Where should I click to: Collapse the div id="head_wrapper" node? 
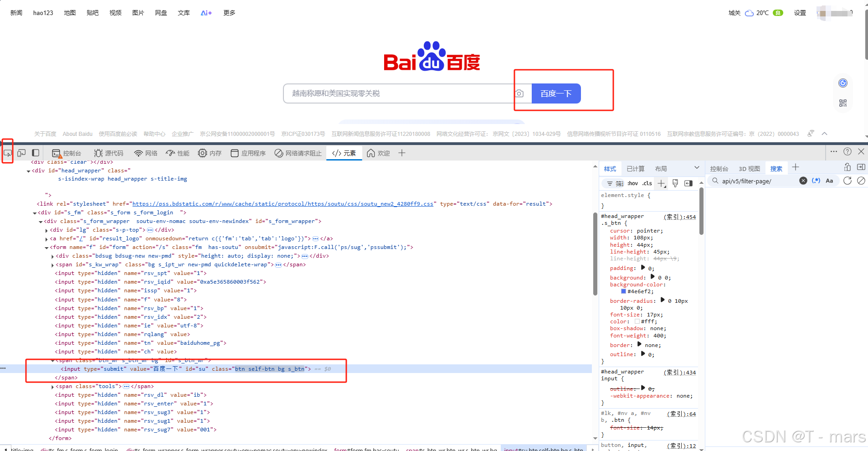point(28,171)
